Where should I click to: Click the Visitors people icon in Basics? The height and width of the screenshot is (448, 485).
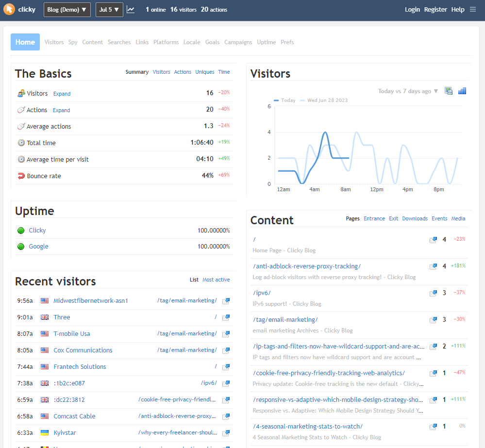[21, 93]
